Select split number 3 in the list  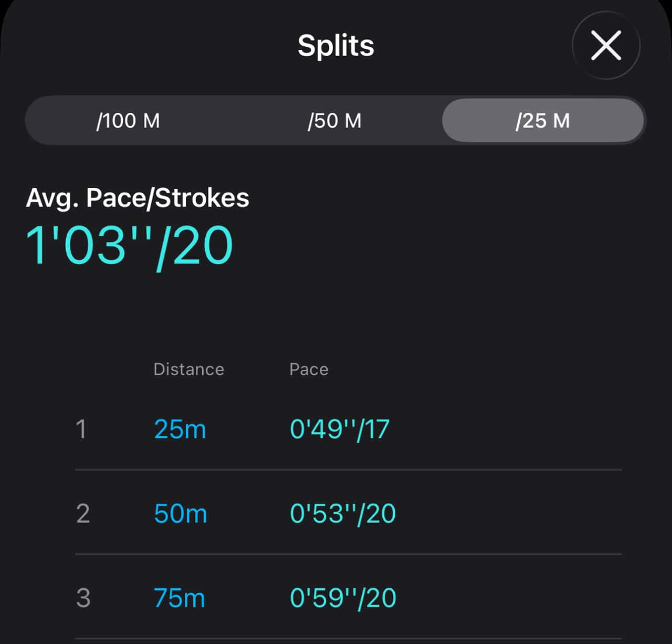[83, 598]
